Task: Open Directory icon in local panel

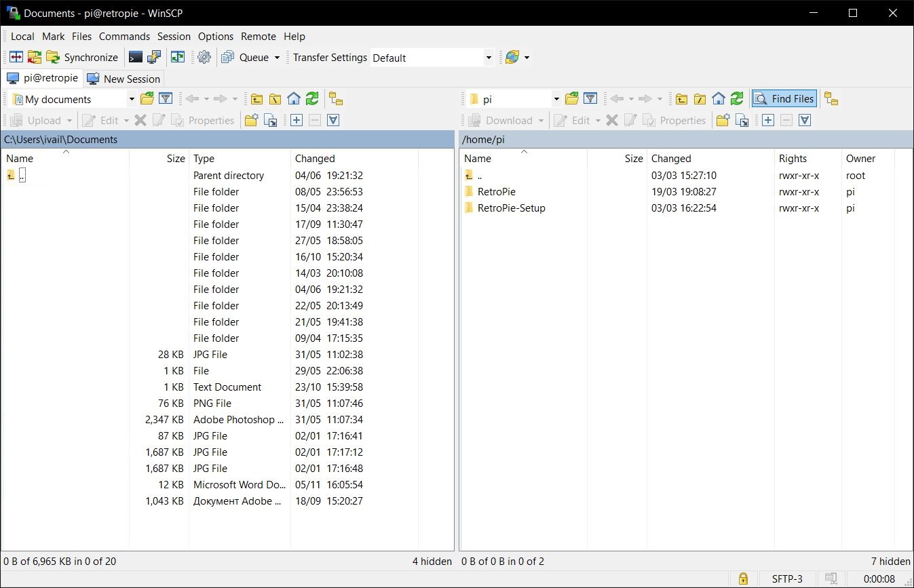Action: coord(147,99)
